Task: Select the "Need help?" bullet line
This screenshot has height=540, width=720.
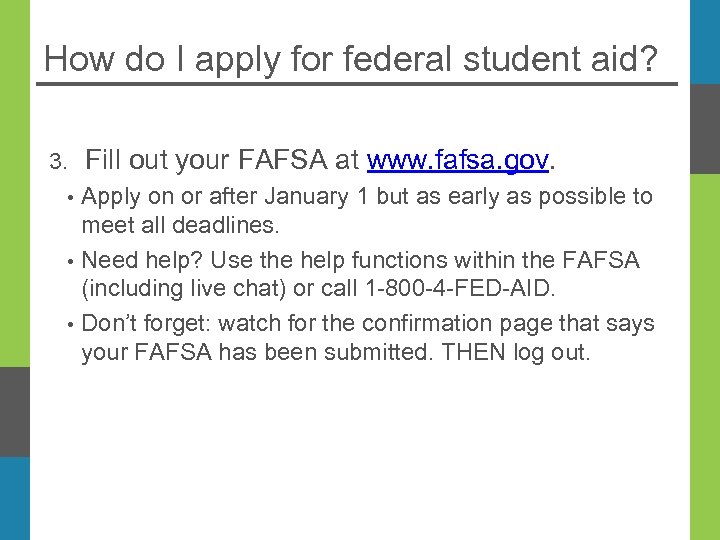Action: [x=360, y=261]
